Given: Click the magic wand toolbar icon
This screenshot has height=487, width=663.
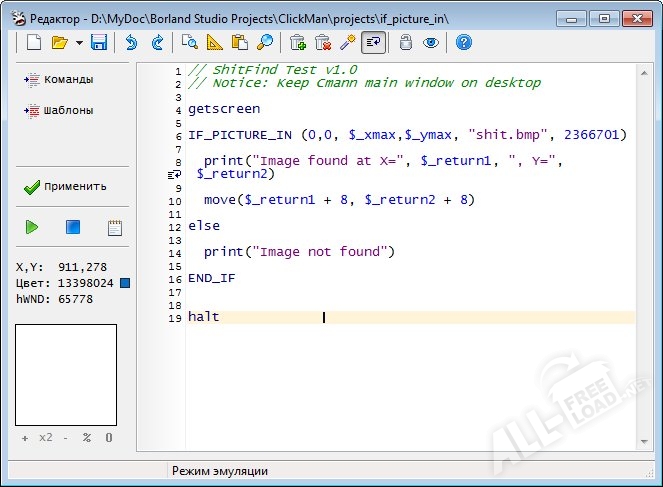Looking at the screenshot, I should [x=347, y=42].
